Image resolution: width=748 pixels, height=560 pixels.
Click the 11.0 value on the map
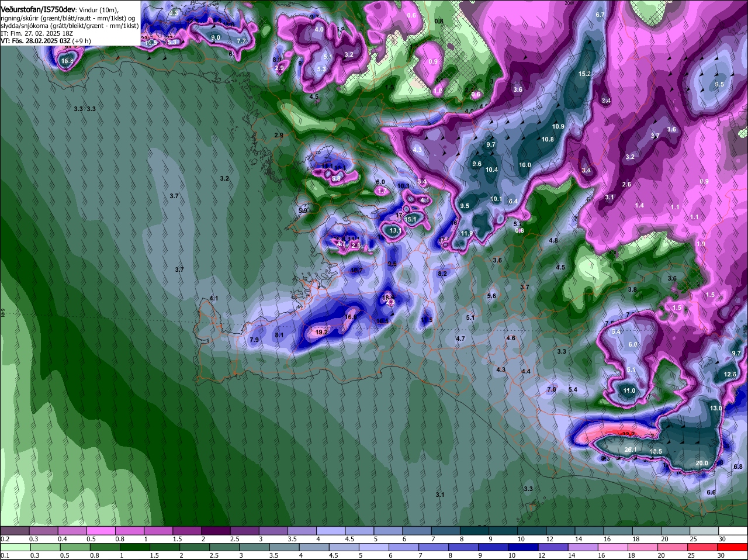point(629,390)
